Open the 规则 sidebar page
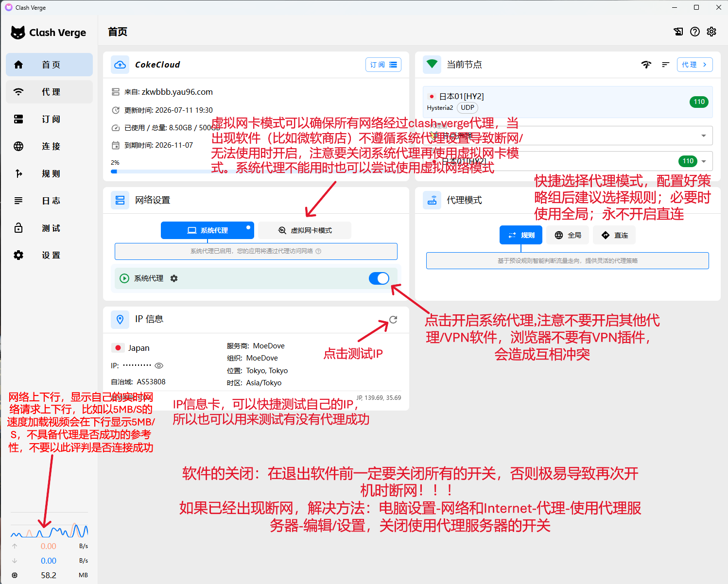 point(49,173)
